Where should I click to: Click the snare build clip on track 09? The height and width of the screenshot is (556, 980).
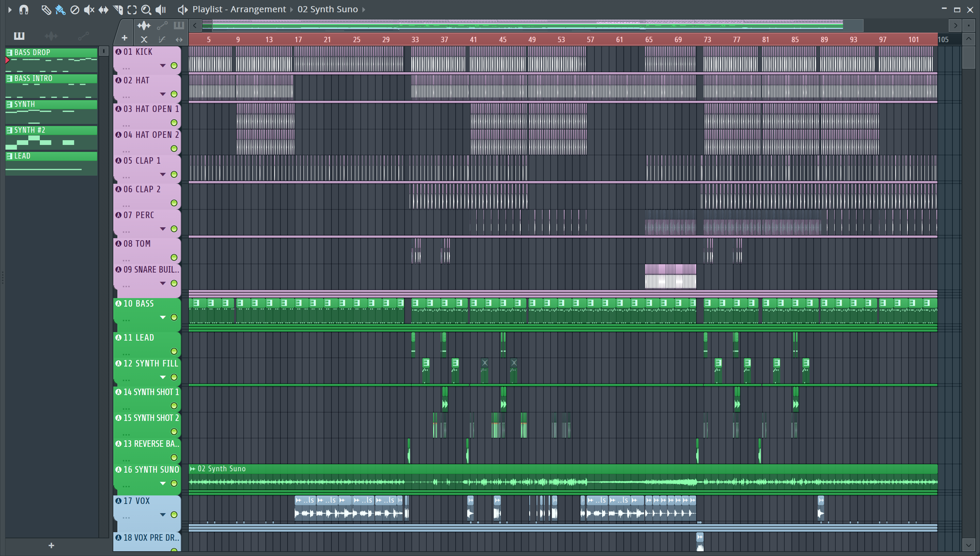(670, 277)
